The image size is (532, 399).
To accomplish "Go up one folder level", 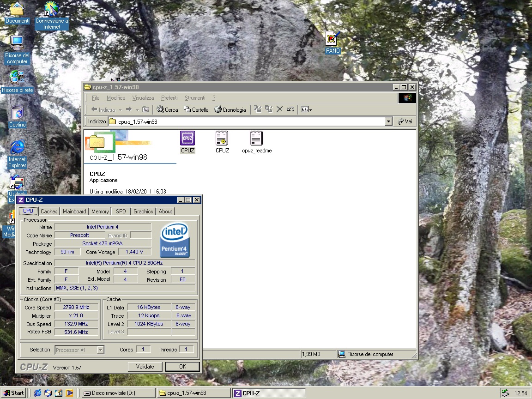I will coord(145,109).
